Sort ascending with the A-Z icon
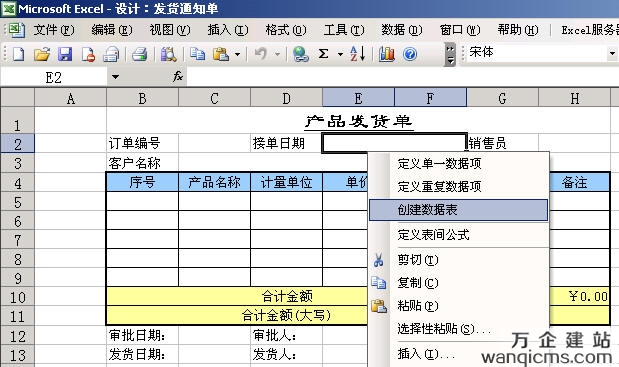 (x=358, y=54)
